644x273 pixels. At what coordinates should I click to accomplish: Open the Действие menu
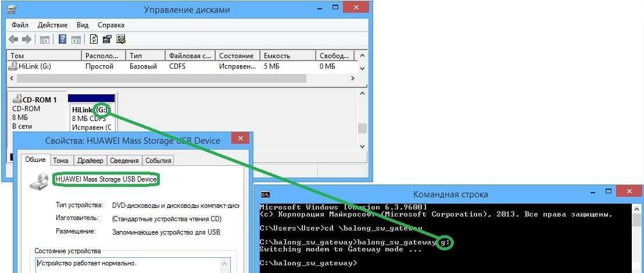52,25
